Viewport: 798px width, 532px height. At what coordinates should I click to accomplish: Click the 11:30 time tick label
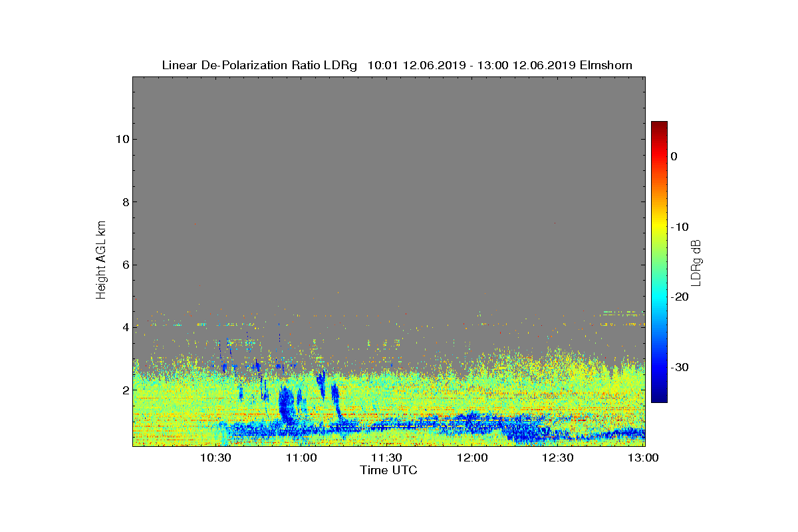[386, 458]
